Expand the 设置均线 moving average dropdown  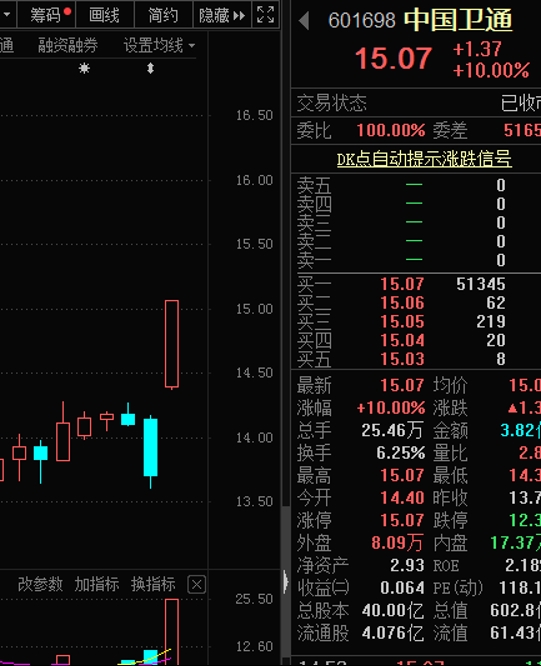(x=159, y=45)
